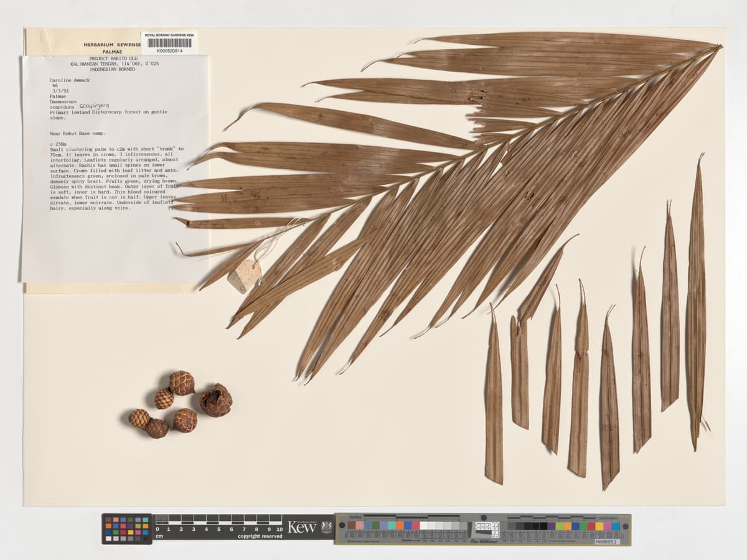Click the small color checker beside the scale bar
Viewport: 747px width, 560px height.
127,529
